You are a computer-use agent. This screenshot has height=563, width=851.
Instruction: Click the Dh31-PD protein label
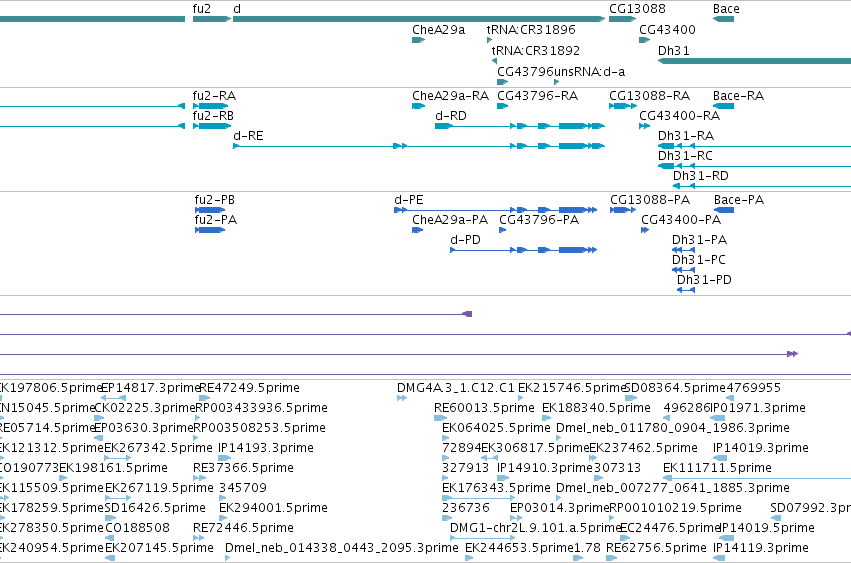704,280
